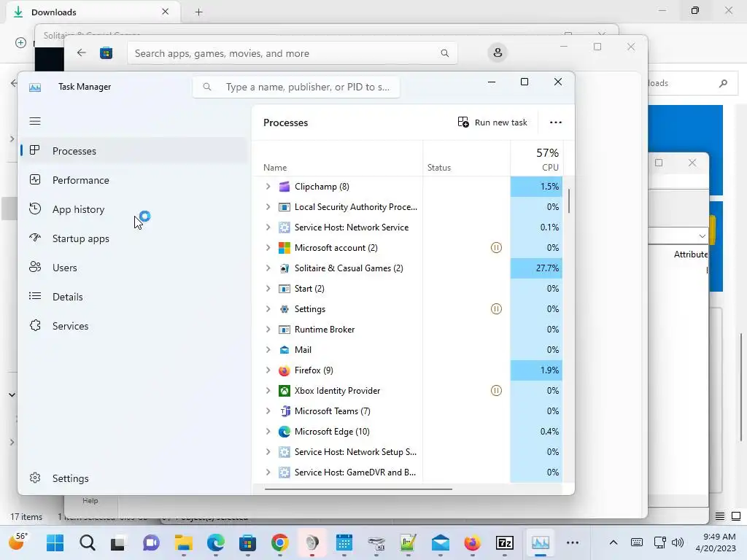The height and width of the screenshot is (560, 747).
Task: Expand Solitaire & Casual Games (2) group
Action: pos(268,268)
